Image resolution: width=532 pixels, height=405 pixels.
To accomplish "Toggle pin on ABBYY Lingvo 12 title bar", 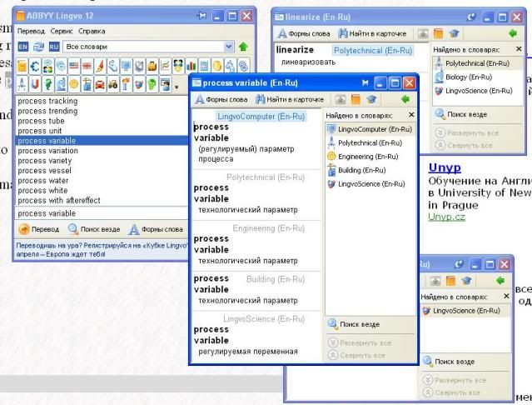I will [x=201, y=16].
